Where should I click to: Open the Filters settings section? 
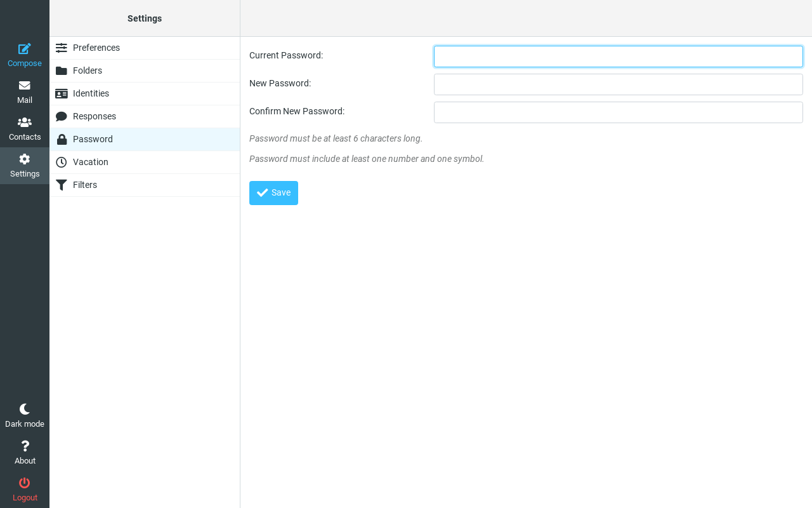click(x=145, y=185)
